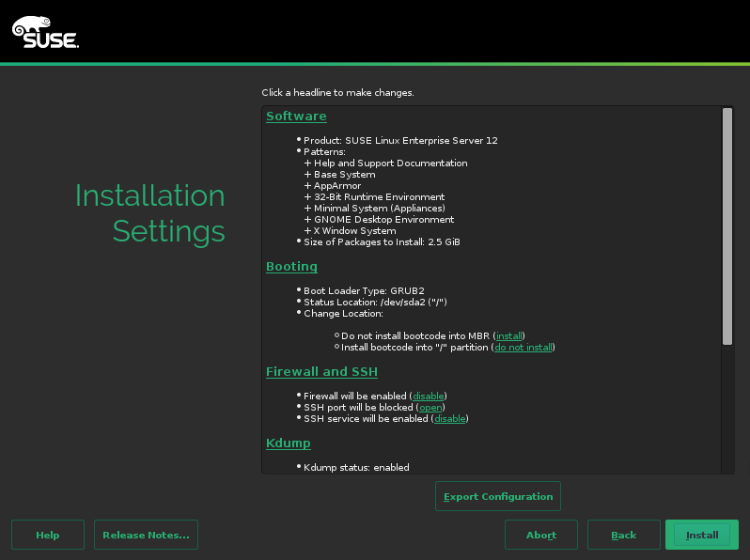Click 'Click a headline to make changes.' text
Viewport: 750px width, 560px height.
(337, 93)
